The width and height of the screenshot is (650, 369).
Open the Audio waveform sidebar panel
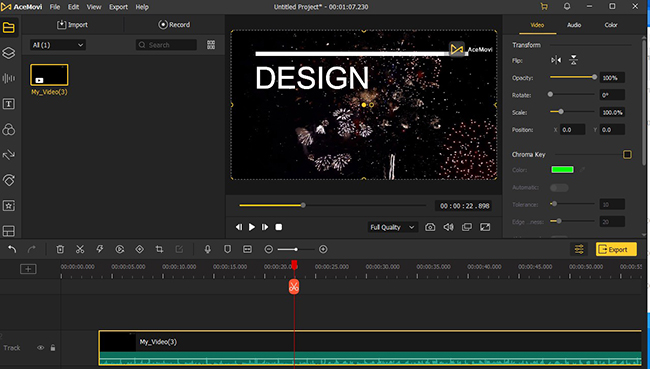(9, 78)
